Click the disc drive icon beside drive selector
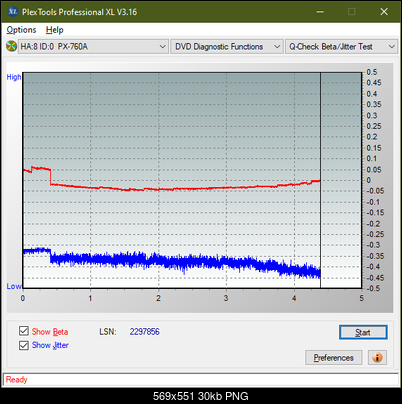Image resolution: width=402 pixels, height=404 pixels. pyautogui.click(x=11, y=46)
